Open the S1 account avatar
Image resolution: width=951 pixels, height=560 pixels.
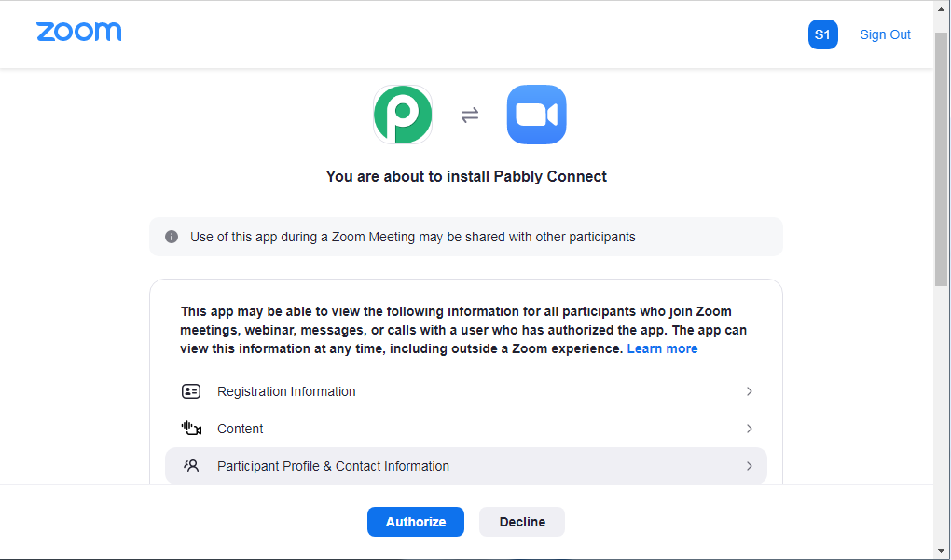[x=823, y=34]
